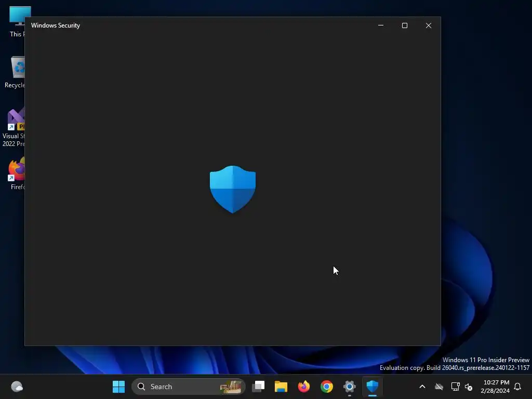532x399 pixels.
Task: Click the OneDrive cloud tray icon
Action: coord(439,387)
